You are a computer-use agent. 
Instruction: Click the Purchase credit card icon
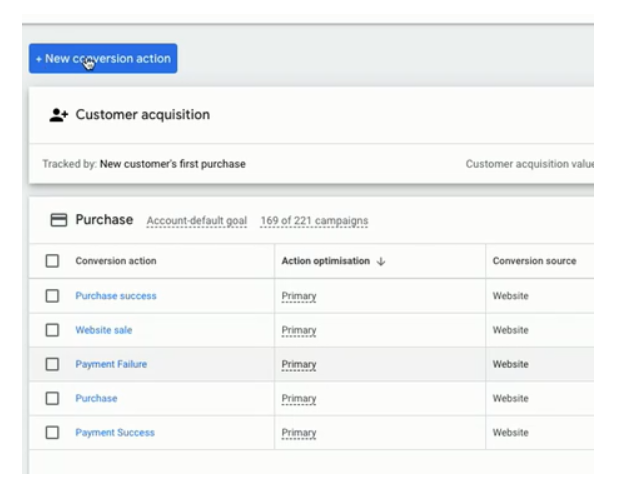coord(59,220)
